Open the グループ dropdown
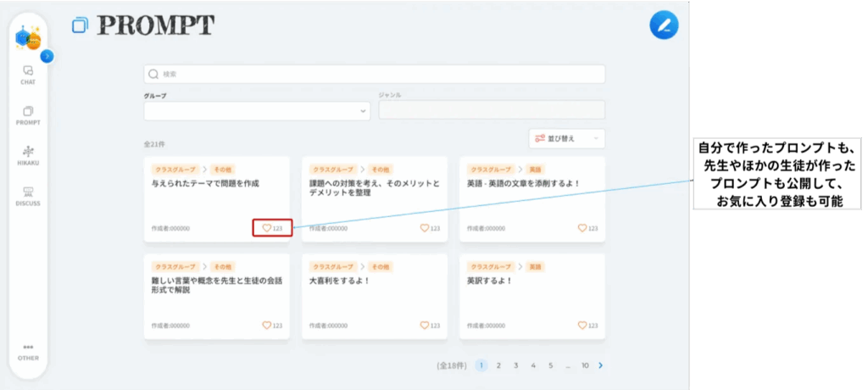This screenshot has width=868, height=390. pos(257,111)
